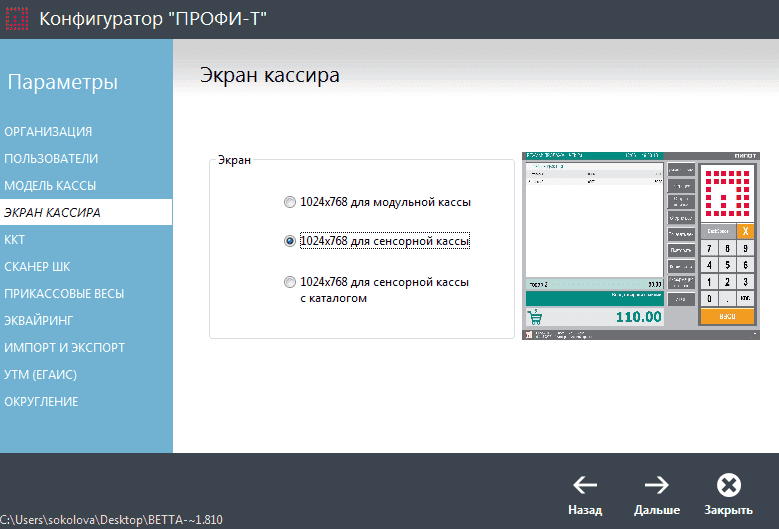The image size is (779, 529).
Task: Open the Округление section
Action: click(x=41, y=401)
